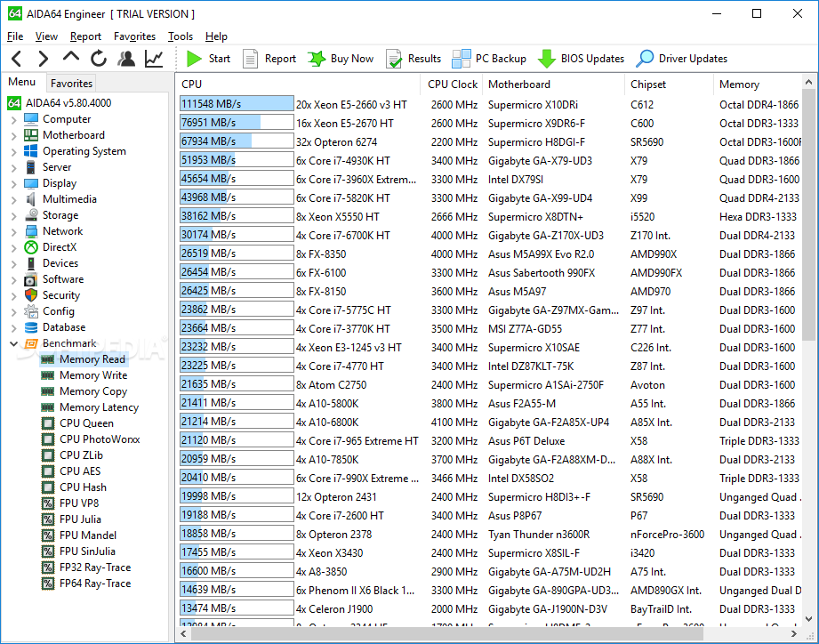Open the user profile toolbar icon
The width and height of the screenshot is (819, 644).
coord(126,59)
